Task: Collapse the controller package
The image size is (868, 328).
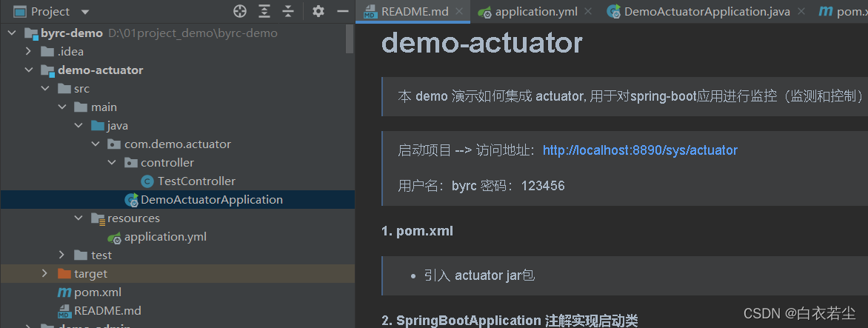Action: click(111, 163)
